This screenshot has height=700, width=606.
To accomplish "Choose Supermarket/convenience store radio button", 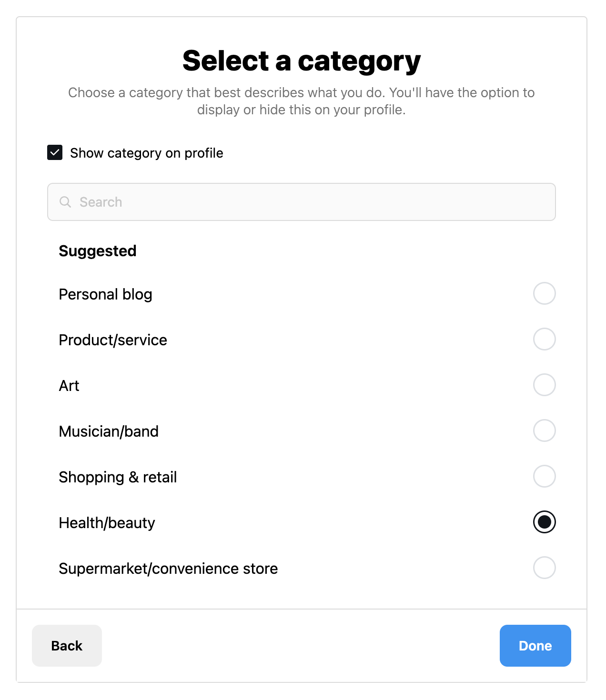I will [544, 568].
